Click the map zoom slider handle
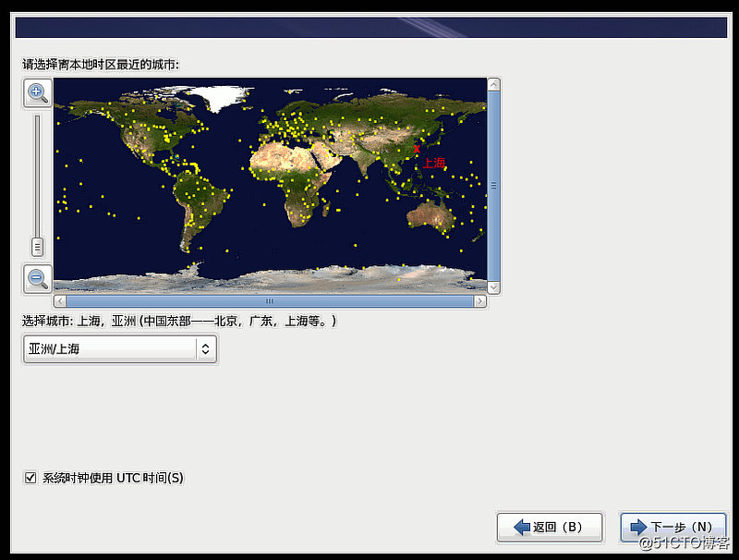Image resolution: width=739 pixels, height=560 pixels. pos(37,247)
